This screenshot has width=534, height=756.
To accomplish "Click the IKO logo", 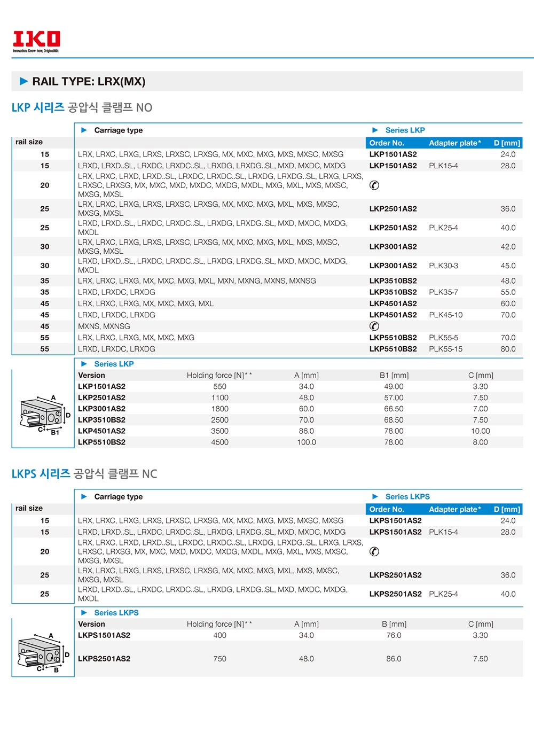I will (x=36, y=42).
